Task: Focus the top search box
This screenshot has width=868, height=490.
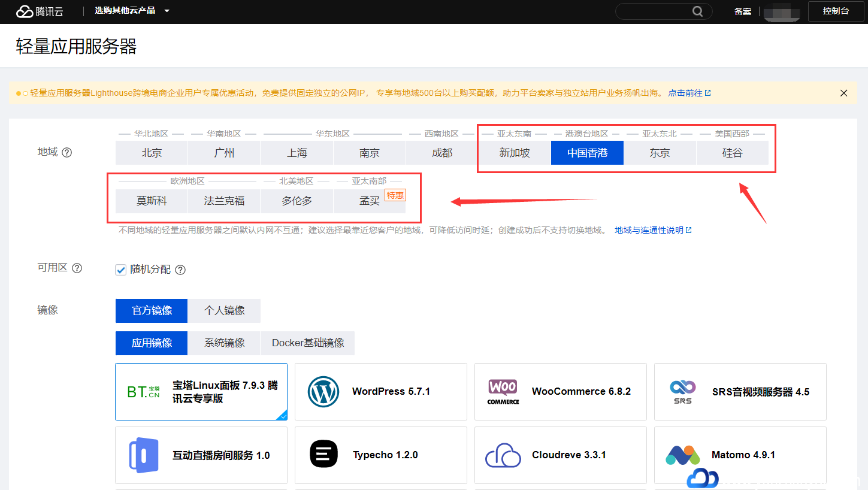Action: (664, 11)
